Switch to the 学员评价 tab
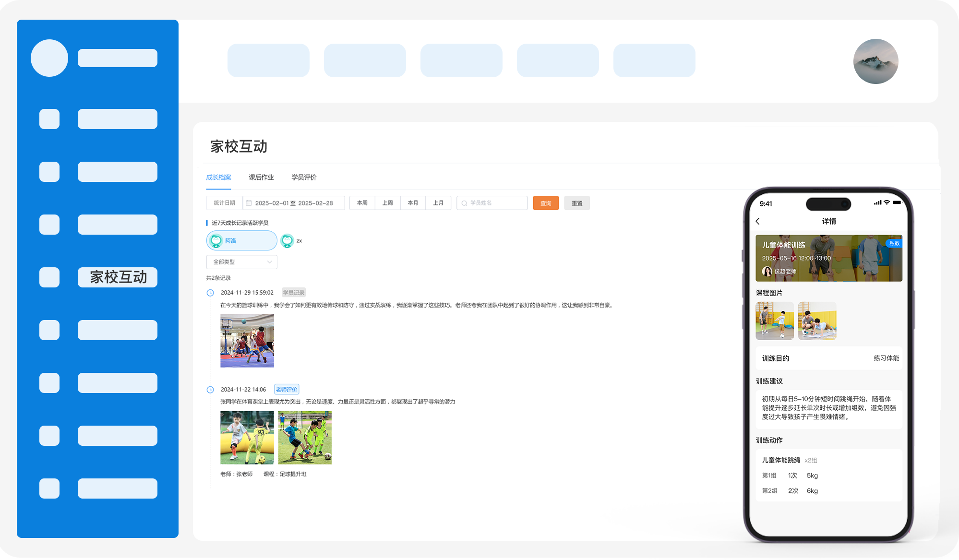959x560 pixels. 304,177
